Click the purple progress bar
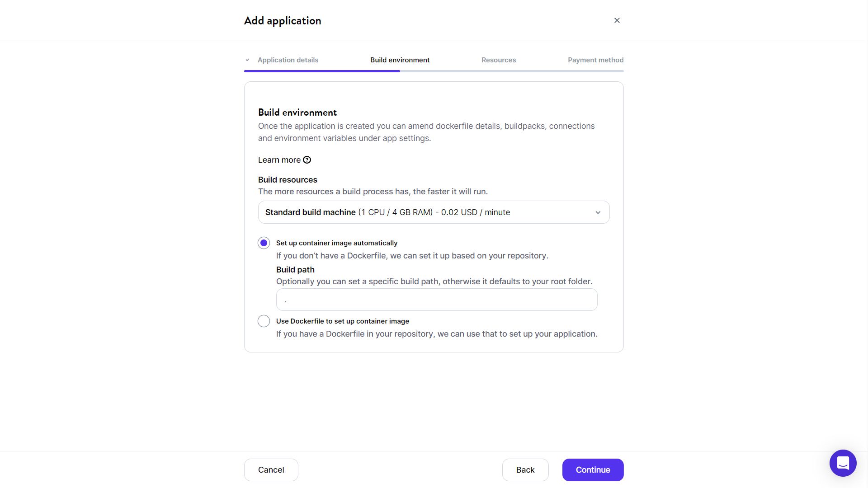 321,71
